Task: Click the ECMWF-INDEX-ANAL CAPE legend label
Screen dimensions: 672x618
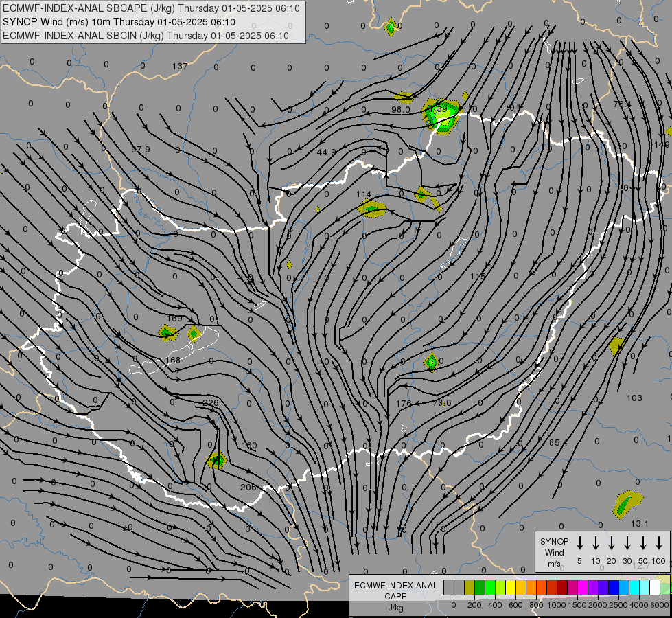Action: point(395,591)
